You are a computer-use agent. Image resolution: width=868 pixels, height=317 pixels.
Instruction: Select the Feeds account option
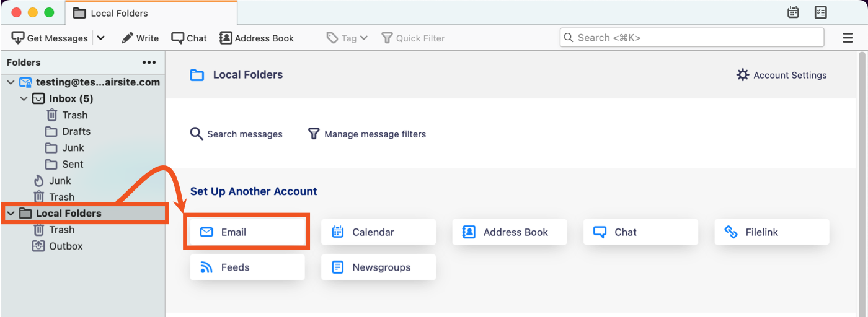click(247, 267)
